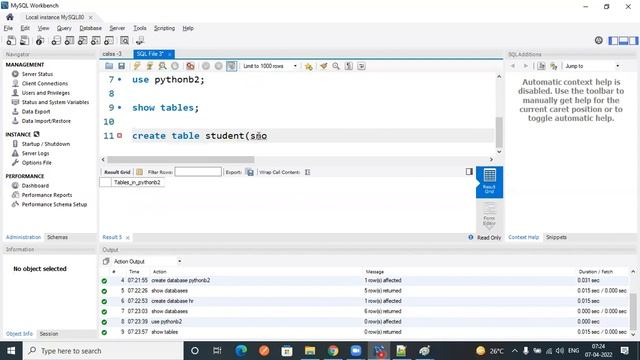
Task: Switch to the Session tab
Action: (x=49, y=334)
